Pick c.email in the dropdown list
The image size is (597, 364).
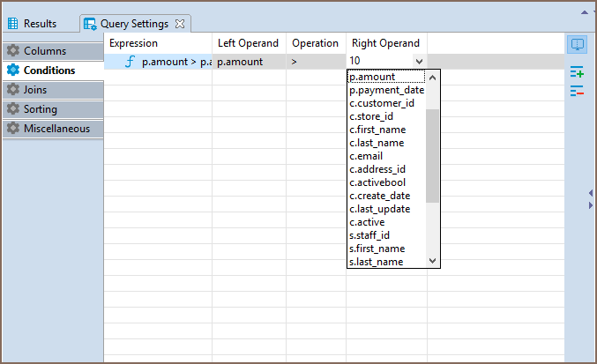point(366,156)
